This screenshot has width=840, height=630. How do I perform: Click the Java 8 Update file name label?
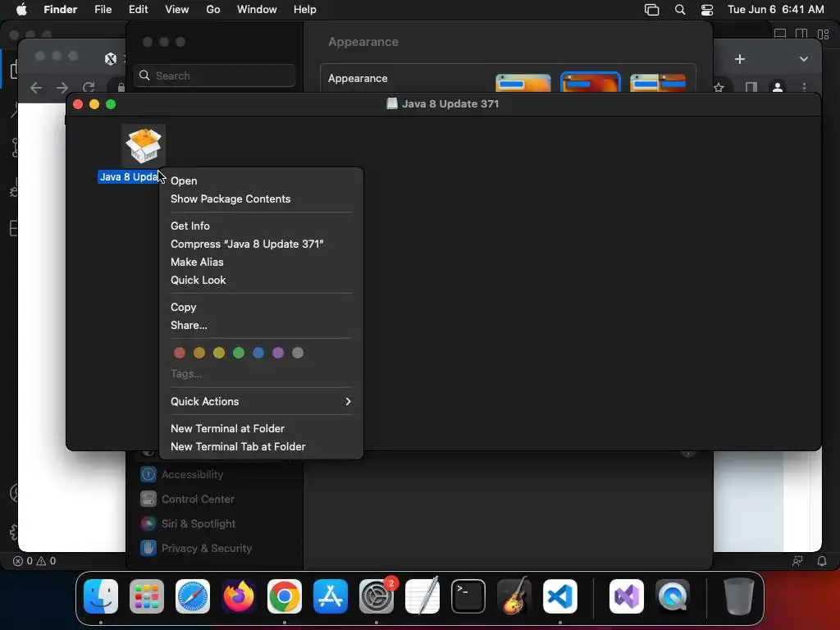coord(129,177)
